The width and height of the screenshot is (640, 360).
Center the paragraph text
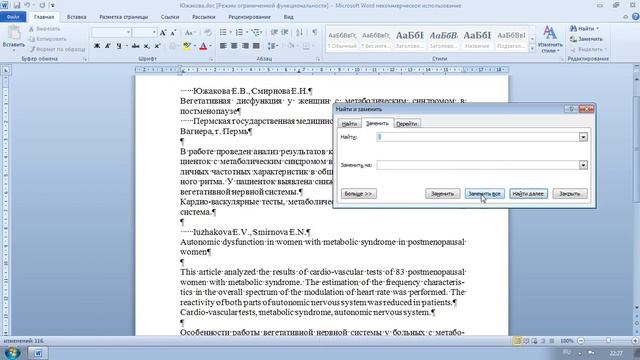click(234, 46)
